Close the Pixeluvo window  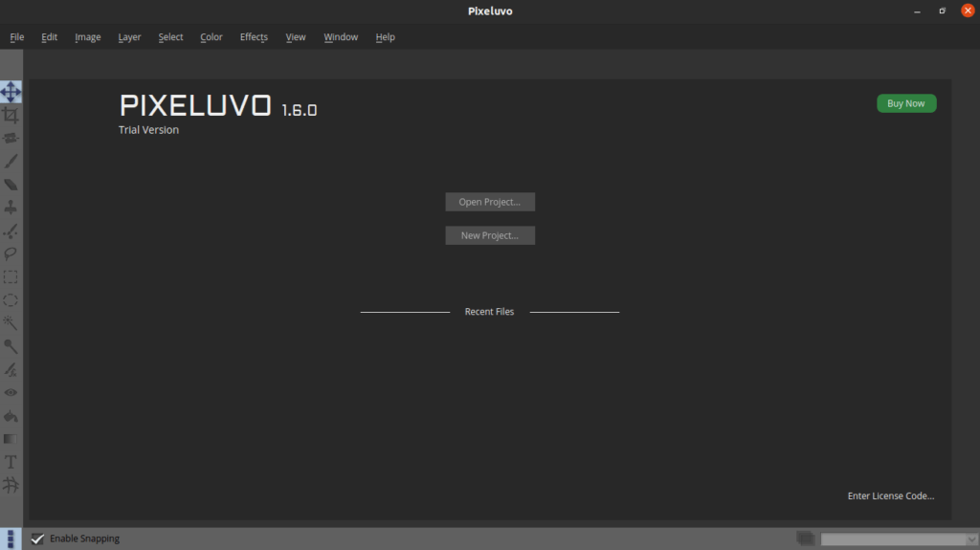click(968, 11)
